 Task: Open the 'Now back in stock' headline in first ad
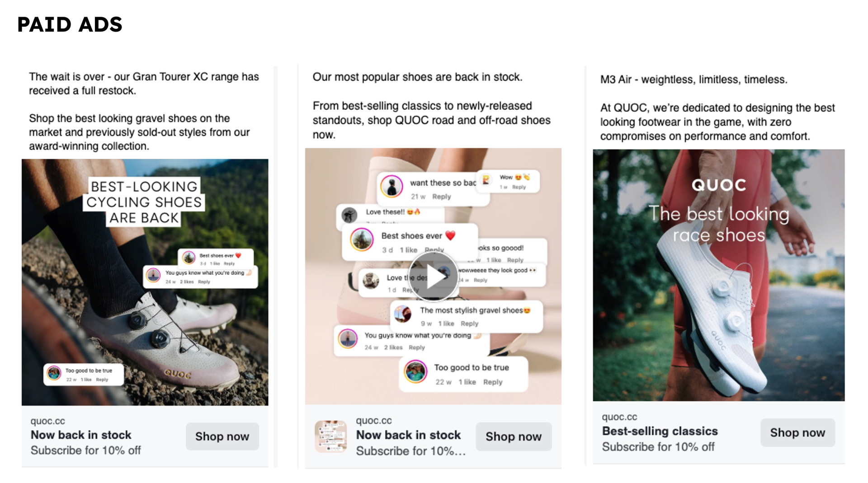coord(81,435)
